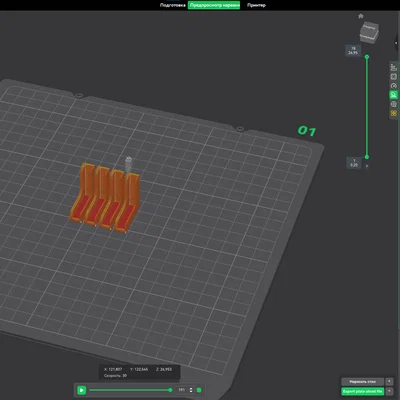Select the orange sliced model on plate
Image resolution: width=400 pixels, height=400 pixels.
pyautogui.click(x=104, y=197)
